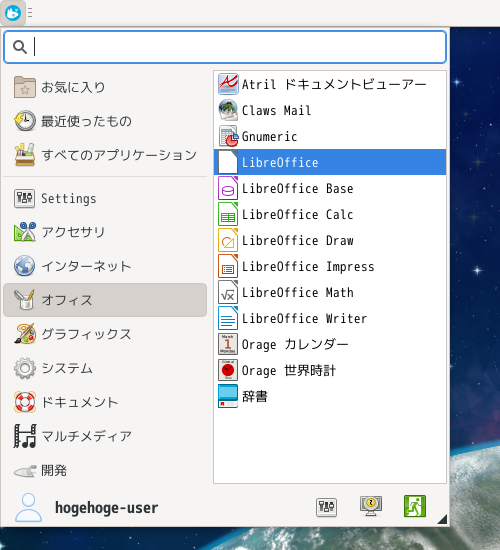Launch Orage 世界時計
This screenshot has width=500, height=550.
(330, 370)
